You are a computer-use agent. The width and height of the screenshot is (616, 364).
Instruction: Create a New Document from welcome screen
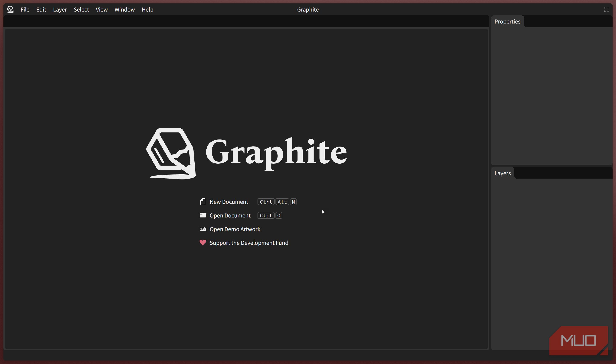(x=229, y=202)
